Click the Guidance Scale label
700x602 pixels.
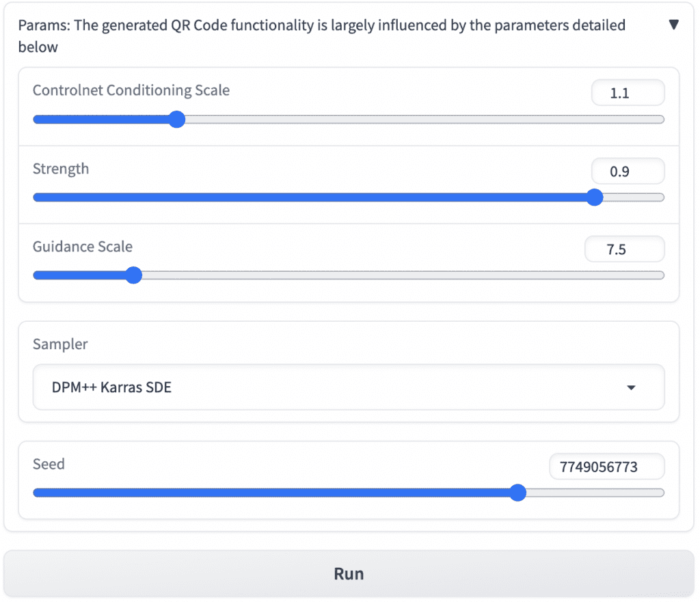tap(83, 247)
